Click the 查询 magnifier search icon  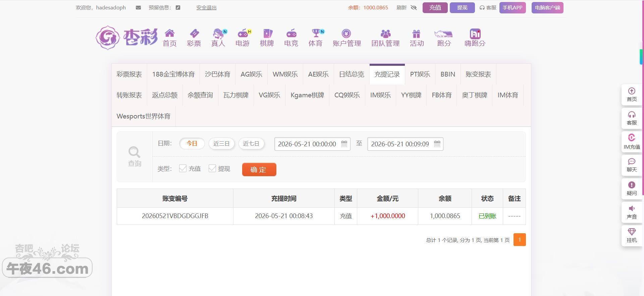click(134, 152)
